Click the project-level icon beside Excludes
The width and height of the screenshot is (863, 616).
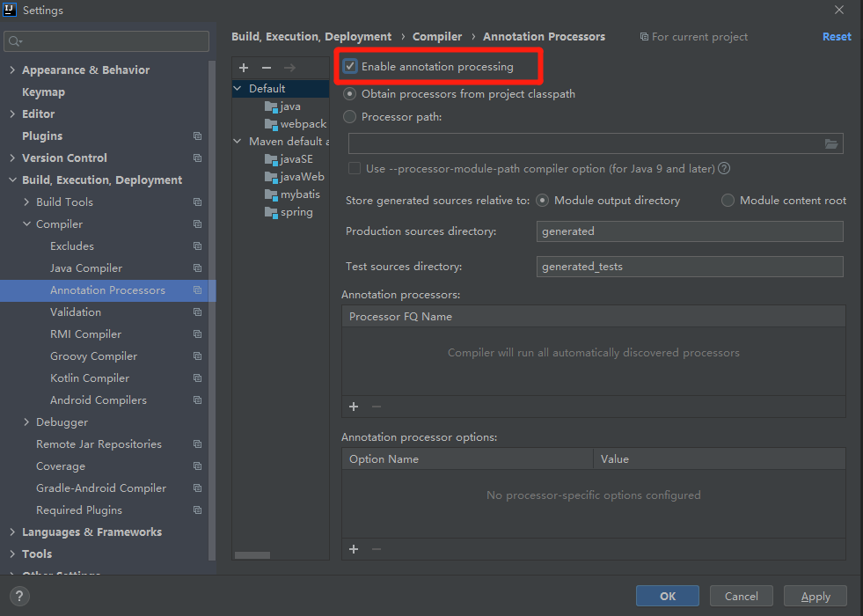[x=198, y=246]
